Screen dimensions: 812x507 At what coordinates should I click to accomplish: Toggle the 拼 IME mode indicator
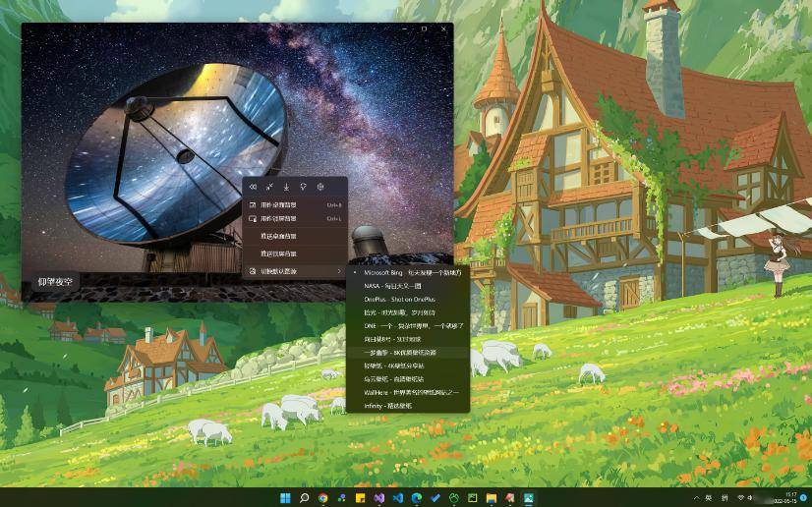pyautogui.click(x=725, y=498)
